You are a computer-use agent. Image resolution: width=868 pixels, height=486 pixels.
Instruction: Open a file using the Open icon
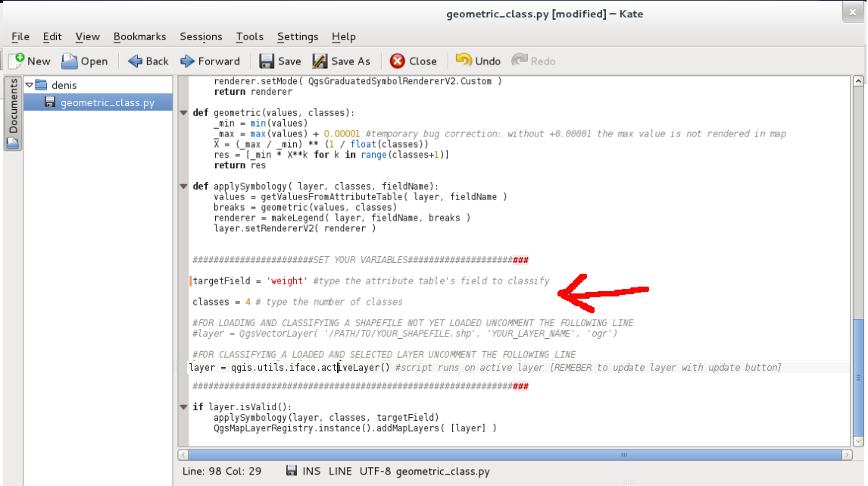[85, 61]
